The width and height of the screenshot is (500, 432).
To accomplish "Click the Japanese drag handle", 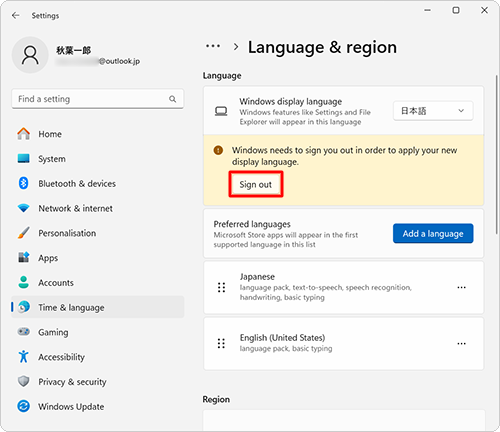I will coord(221,287).
